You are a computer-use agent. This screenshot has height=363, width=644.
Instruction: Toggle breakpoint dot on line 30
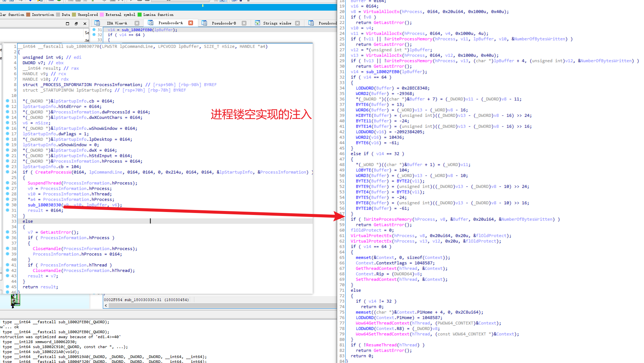coord(7,205)
